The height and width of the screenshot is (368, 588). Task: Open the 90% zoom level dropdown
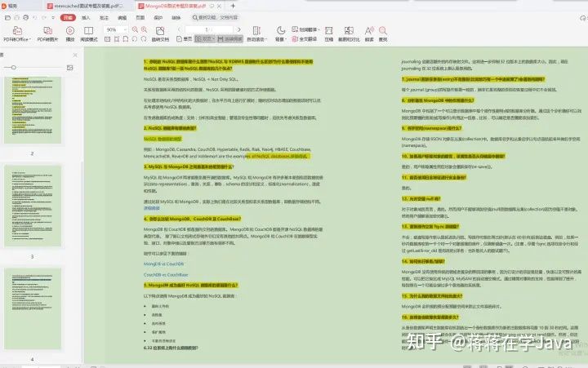click(x=125, y=29)
